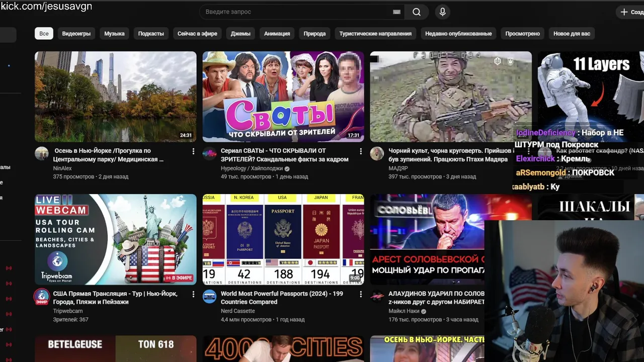Select the Подкасты filter chip
This screenshot has width=644, height=362.
(151, 34)
